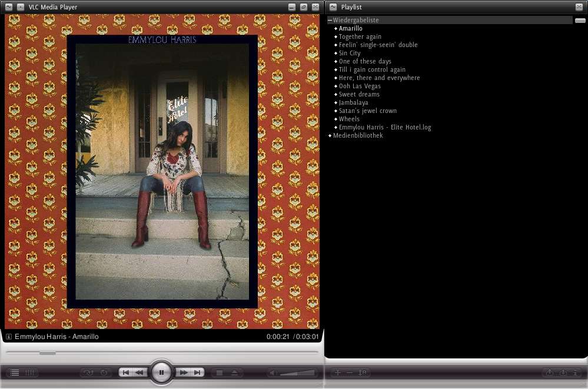
Task: Open the Playlist window menu arrow
Action: [333, 7]
